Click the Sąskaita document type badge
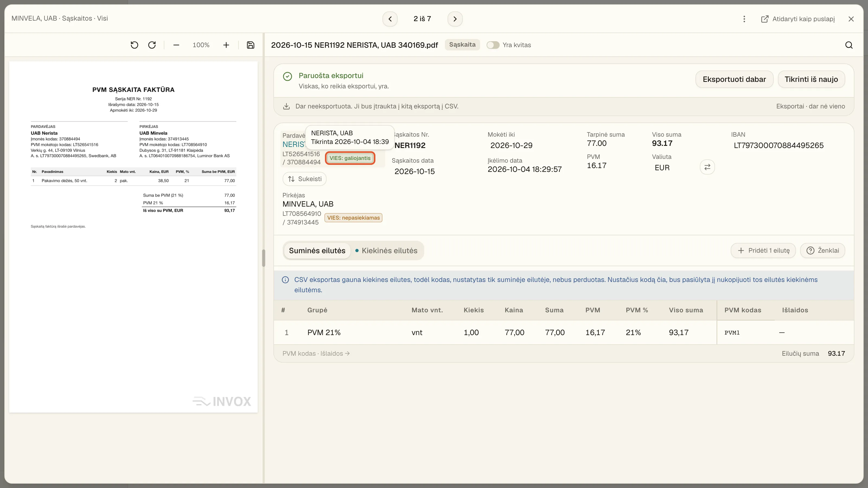This screenshot has width=868, height=488. [x=462, y=45]
